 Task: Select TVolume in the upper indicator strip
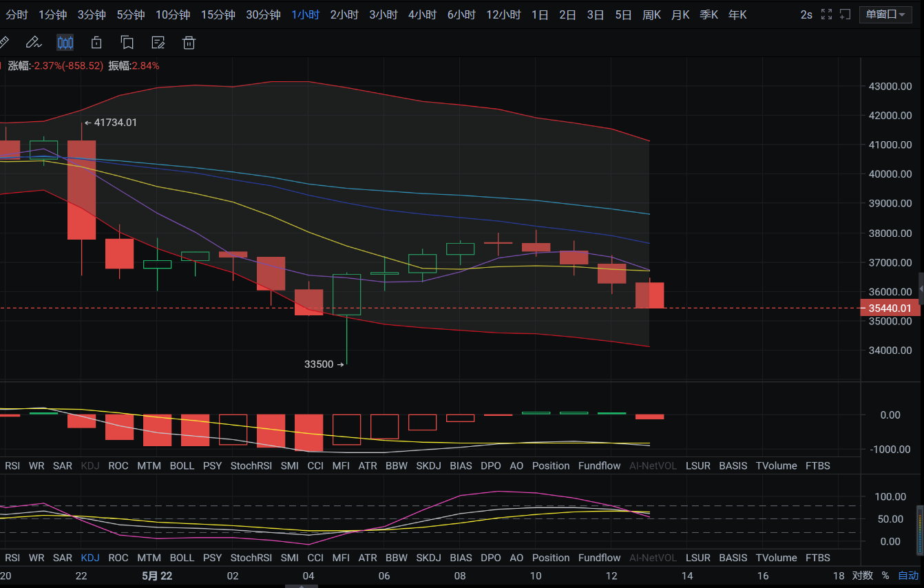pyautogui.click(x=776, y=465)
